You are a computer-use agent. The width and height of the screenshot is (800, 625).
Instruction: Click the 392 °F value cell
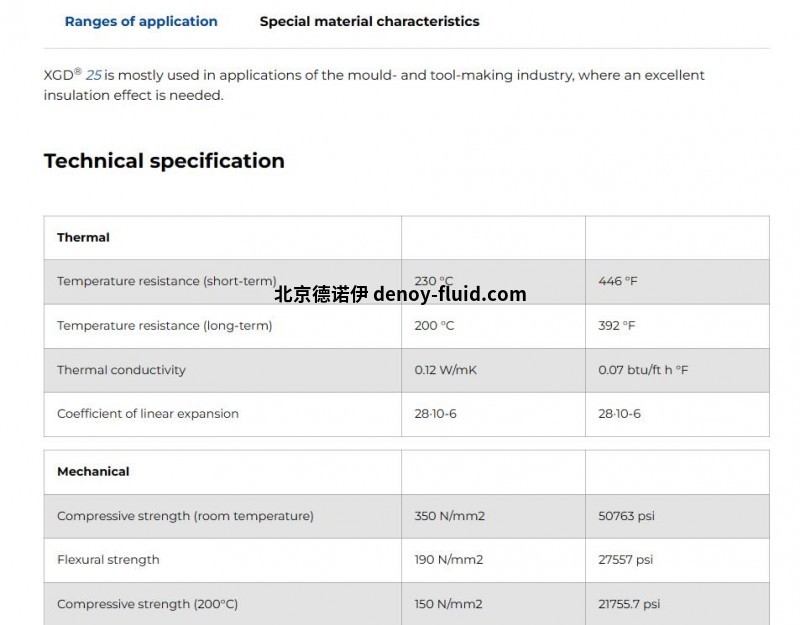coord(617,325)
